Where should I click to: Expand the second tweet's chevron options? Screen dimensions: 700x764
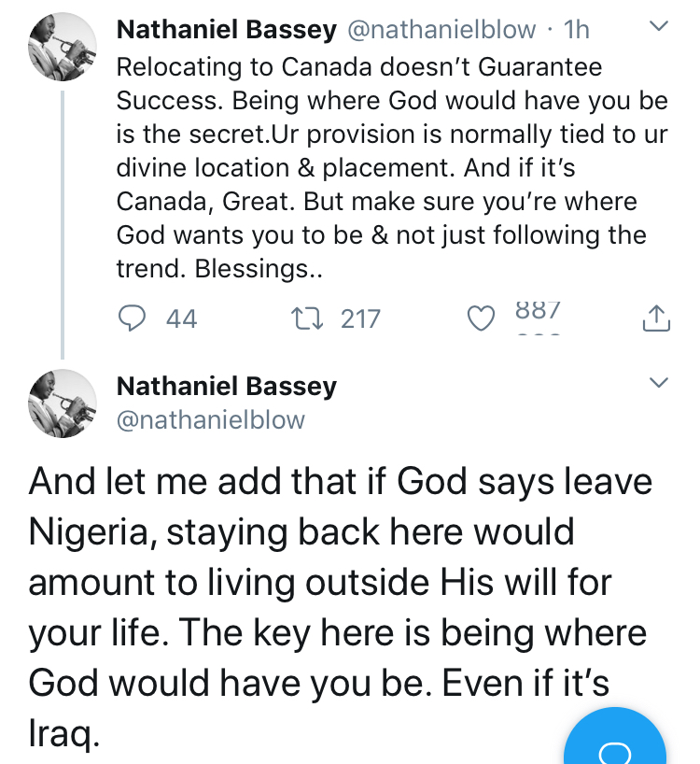658,383
